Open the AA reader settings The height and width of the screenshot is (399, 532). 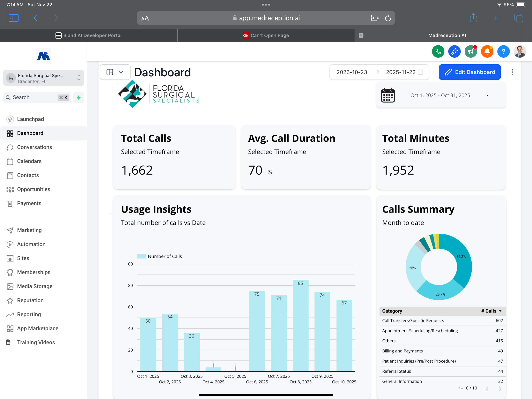click(145, 18)
